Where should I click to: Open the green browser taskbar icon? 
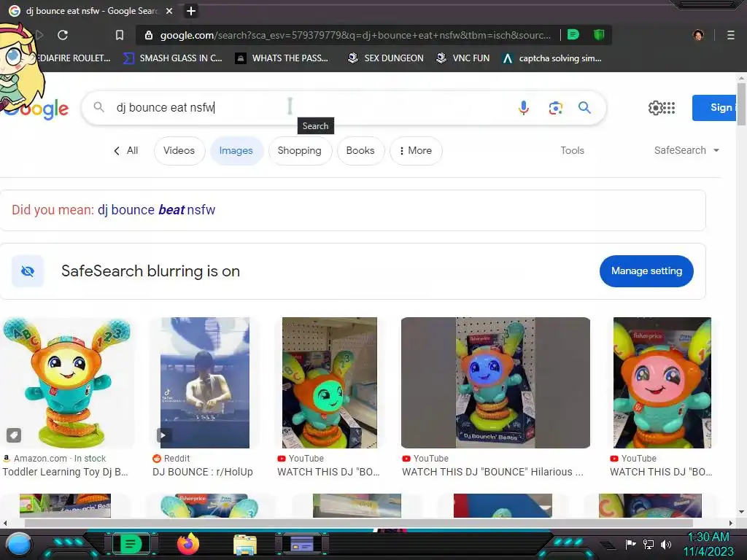[x=131, y=544]
